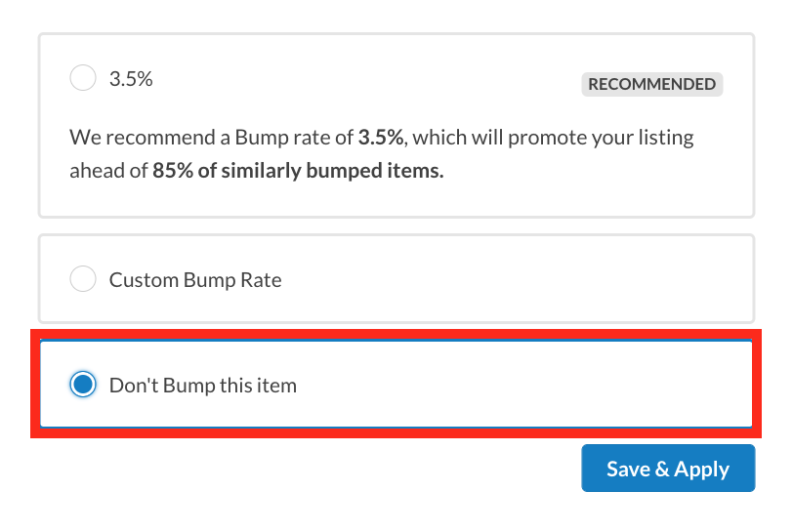Click the blank space below the 3.5% description
793x532 pixels.
click(391, 199)
